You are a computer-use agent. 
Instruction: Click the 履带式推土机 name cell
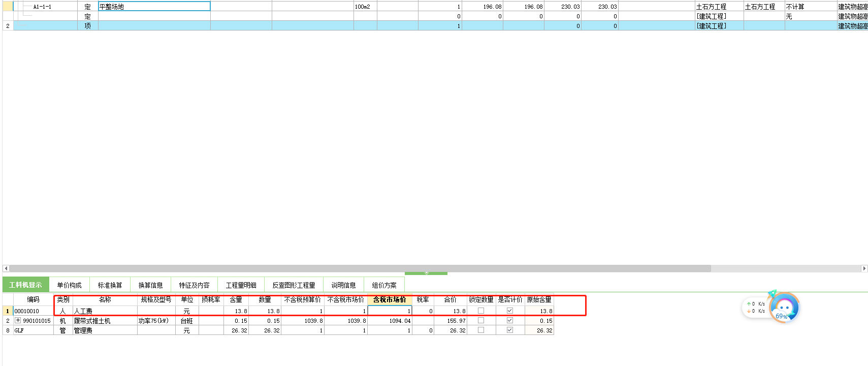105,320
